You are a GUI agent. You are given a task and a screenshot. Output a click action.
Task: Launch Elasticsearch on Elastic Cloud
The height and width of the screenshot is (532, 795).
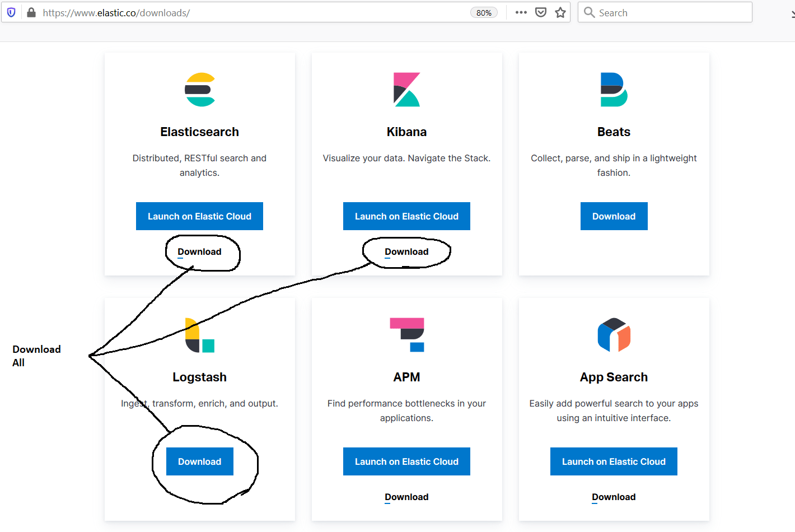point(199,216)
